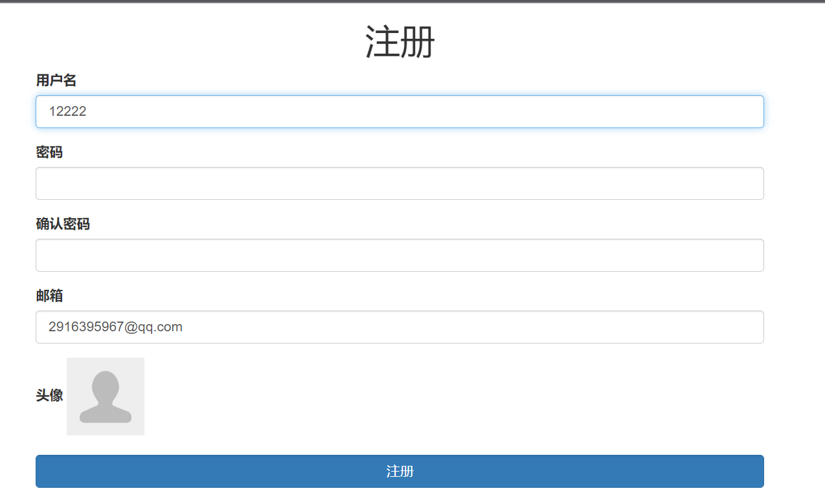This screenshot has width=825, height=504.
Task: Click the avatar placeholder to upload 头像
Action: (x=106, y=396)
